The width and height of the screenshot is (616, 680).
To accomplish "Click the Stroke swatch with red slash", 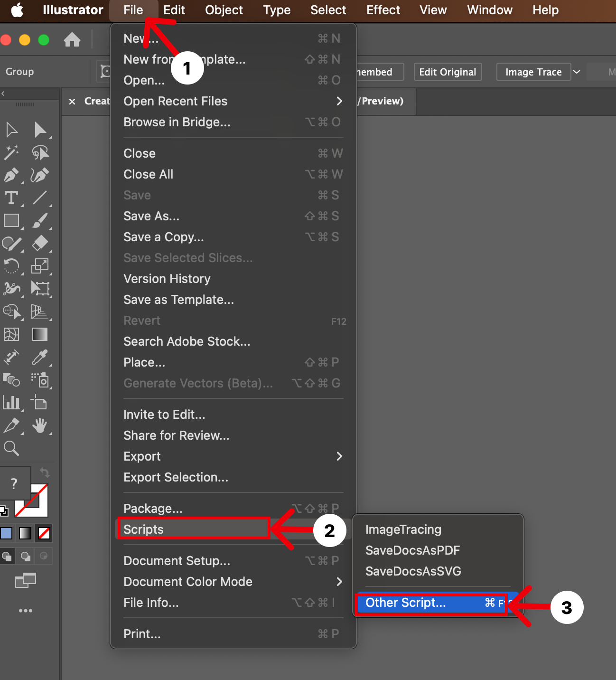I will coord(39,508).
